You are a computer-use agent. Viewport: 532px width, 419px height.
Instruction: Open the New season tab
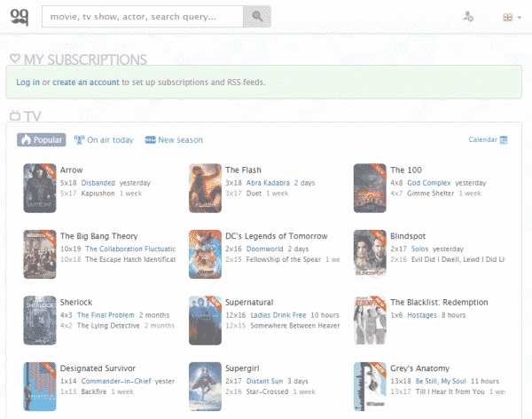click(x=174, y=139)
